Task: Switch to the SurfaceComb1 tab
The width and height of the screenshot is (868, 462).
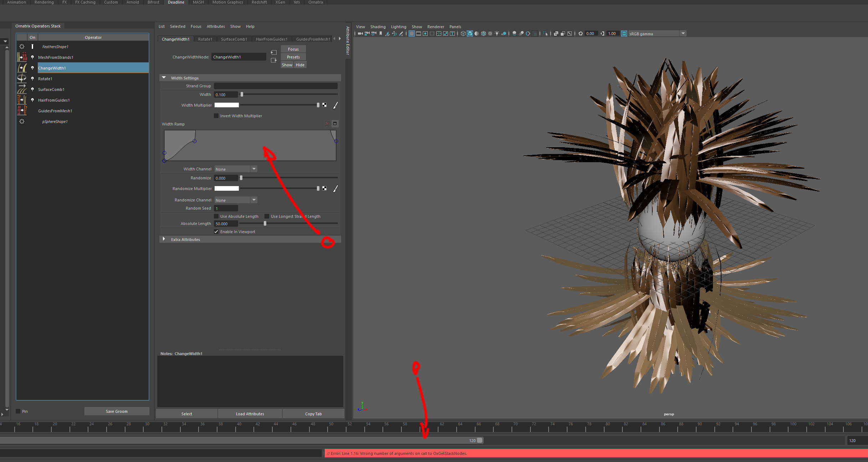Action: (234, 39)
